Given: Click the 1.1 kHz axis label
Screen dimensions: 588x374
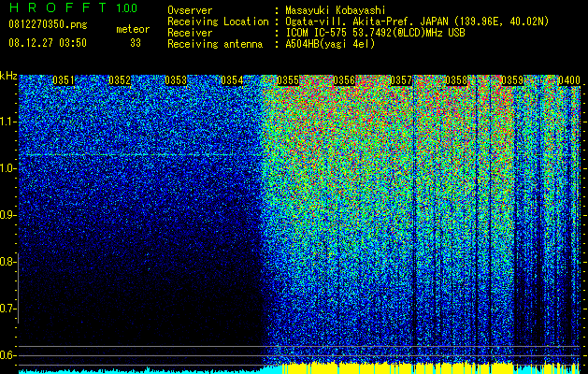Looking at the screenshot, I should coord(7,122).
